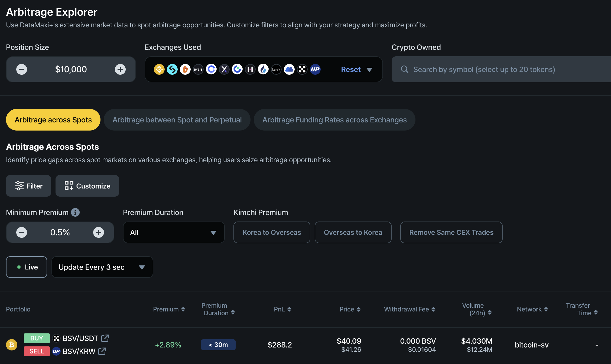The image size is (611, 364).
Task: Click the Minimum Premium info icon
Action: click(x=75, y=212)
